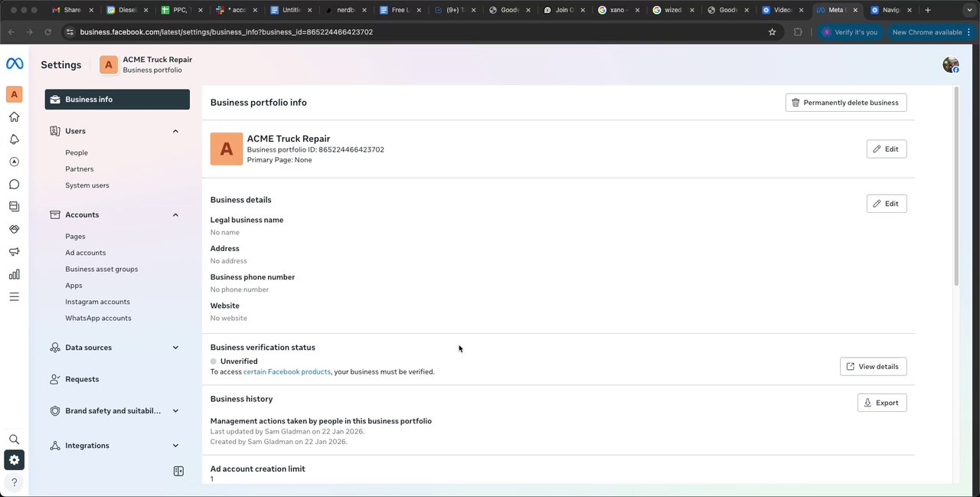Open Partners under Users
The width and height of the screenshot is (980, 497).
(x=80, y=169)
